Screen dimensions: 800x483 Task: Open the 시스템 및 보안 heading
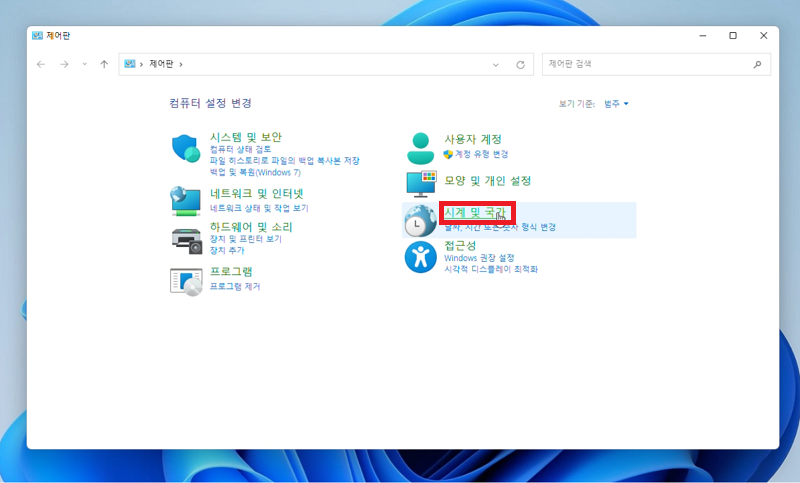click(245, 137)
